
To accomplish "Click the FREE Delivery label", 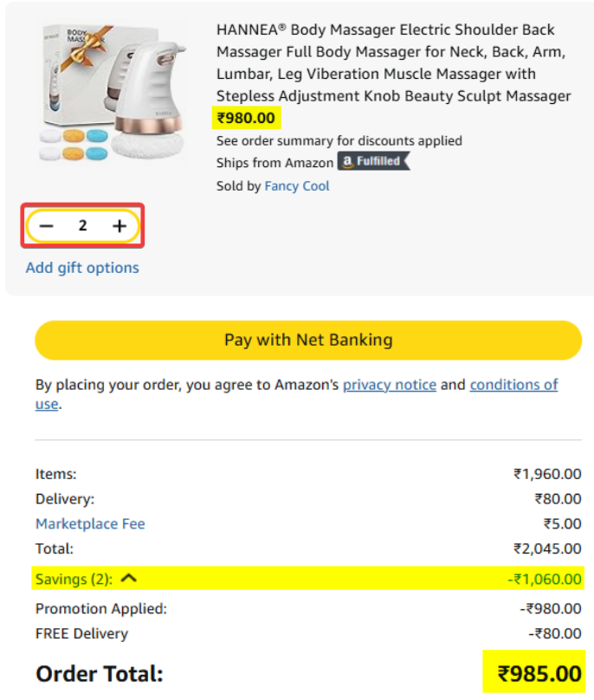I will pos(81,633).
